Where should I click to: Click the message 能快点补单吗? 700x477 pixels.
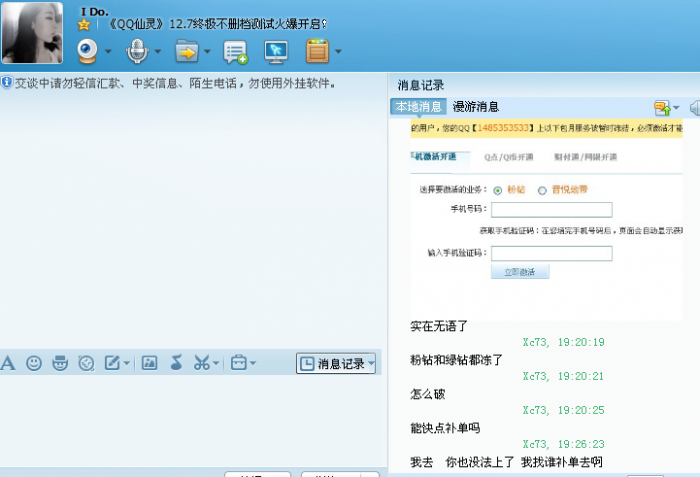[445, 428]
